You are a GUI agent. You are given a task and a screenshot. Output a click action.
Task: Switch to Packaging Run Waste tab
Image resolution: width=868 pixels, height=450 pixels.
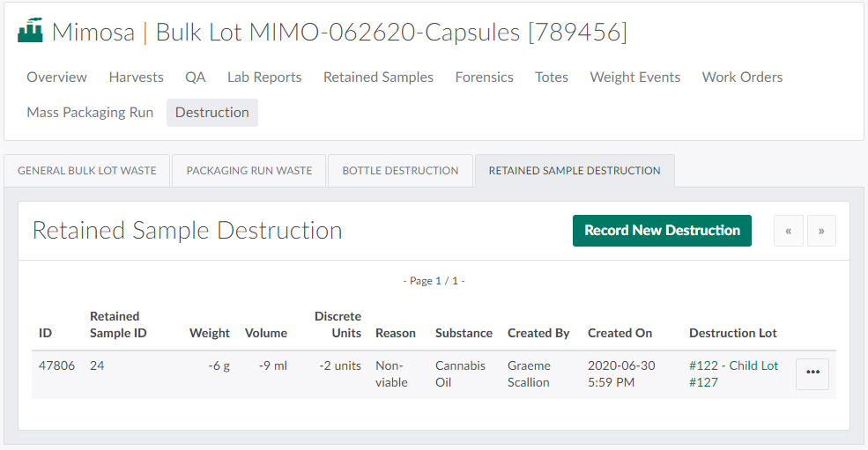point(249,171)
